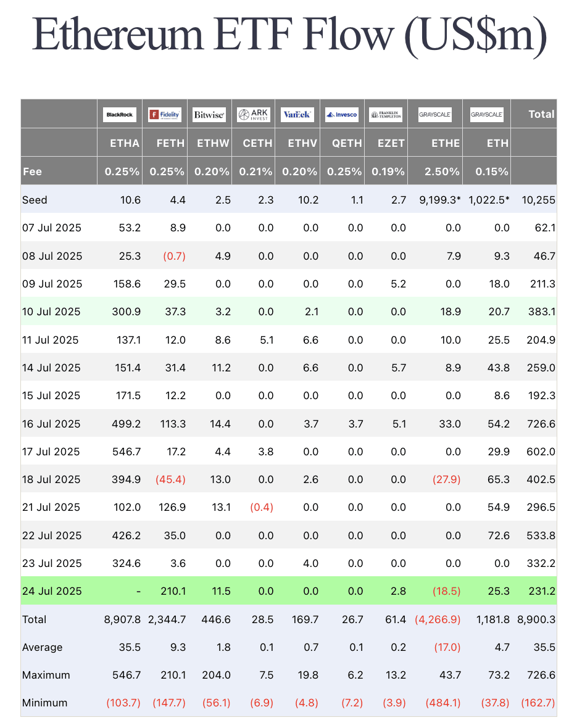Select the 14 Jul 2025 row date
The height and width of the screenshot is (728, 569).
pyautogui.click(x=51, y=368)
